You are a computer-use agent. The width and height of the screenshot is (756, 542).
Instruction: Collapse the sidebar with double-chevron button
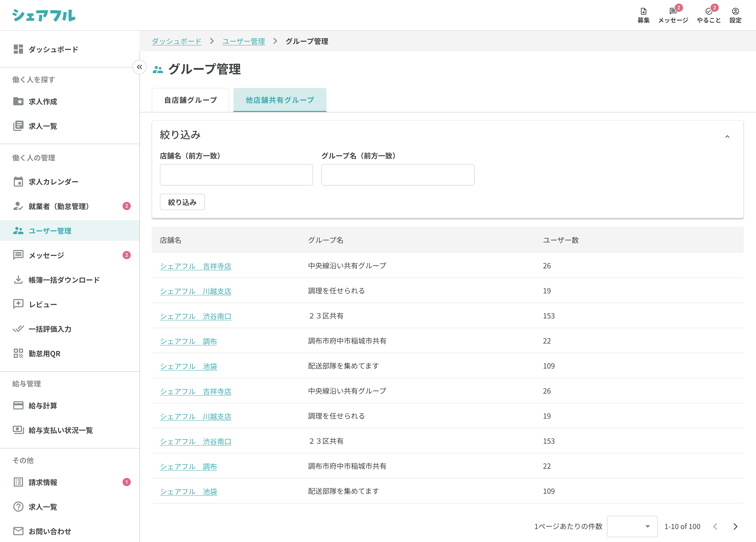tap(139, 67)
